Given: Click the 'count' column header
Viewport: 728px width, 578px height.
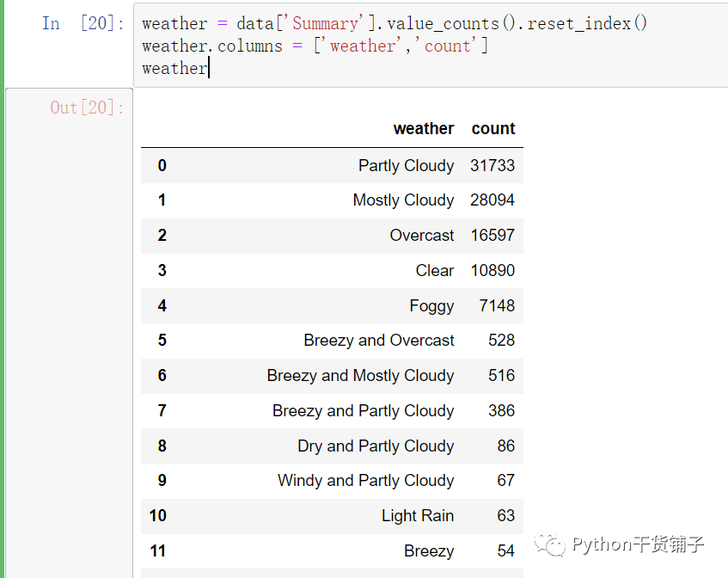Looking at the screenshot, I should tap(493, 129).
